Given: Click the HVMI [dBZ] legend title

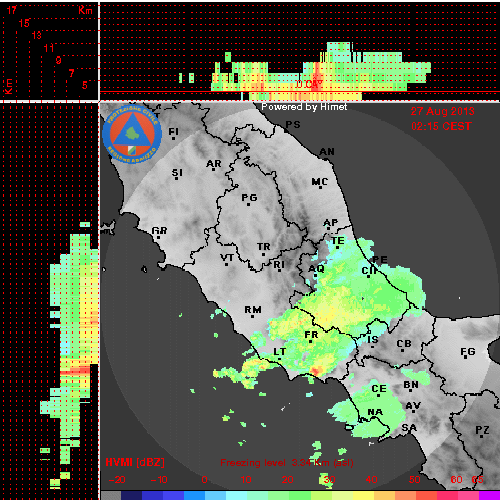Looking at the screenshot, I should coord(135,462).
